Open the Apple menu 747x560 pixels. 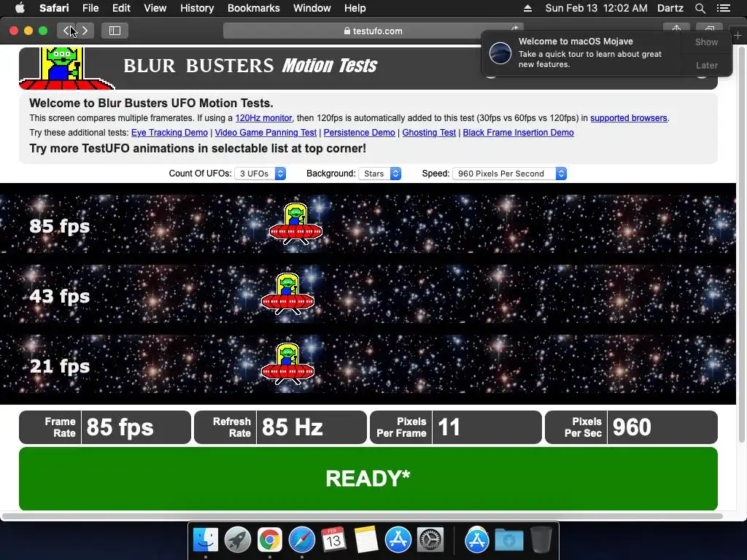pos(20,8)
